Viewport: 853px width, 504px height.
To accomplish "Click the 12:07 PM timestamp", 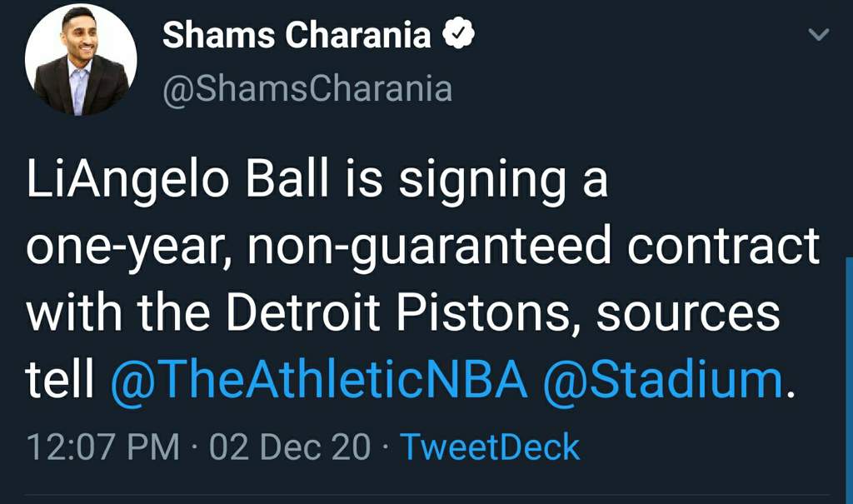I will [x=102, y=447].
